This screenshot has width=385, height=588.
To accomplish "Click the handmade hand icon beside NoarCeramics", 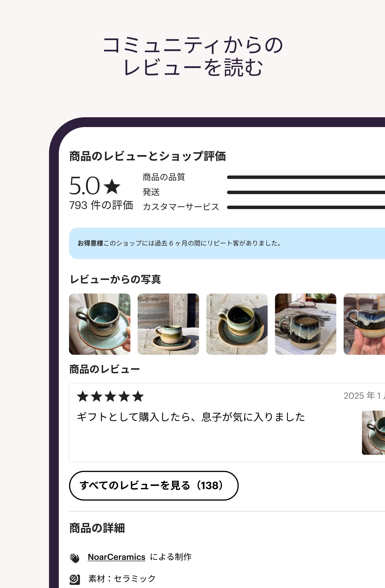I will (x=75, y=558).
